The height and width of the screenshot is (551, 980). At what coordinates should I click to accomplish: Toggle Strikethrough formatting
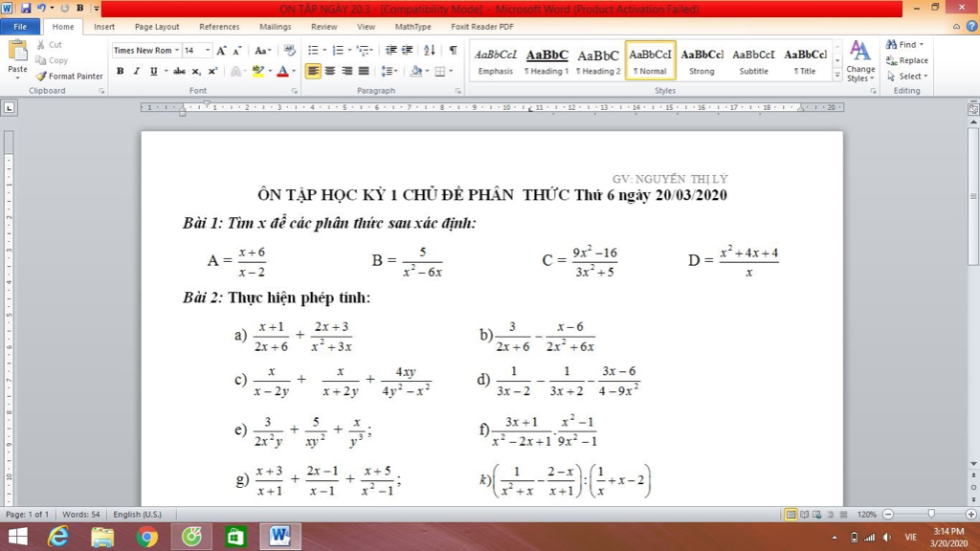pyautogui.click(x=179, y=71)
